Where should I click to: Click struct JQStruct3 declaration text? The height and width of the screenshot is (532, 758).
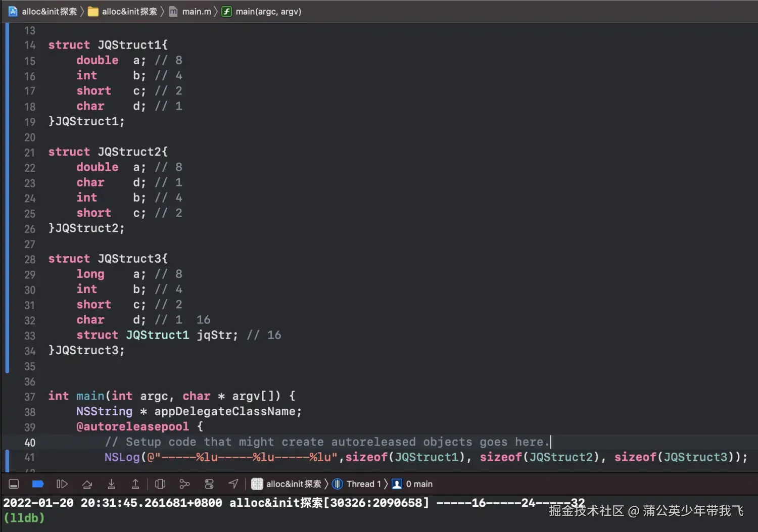coord(108,259)
